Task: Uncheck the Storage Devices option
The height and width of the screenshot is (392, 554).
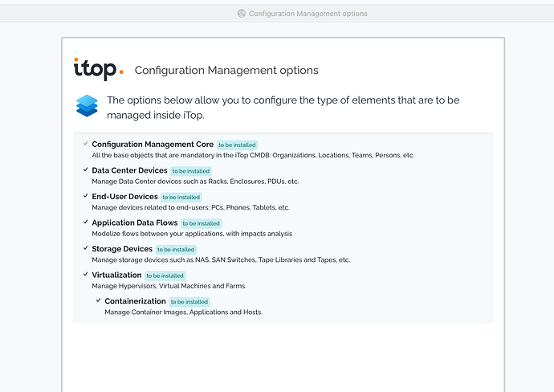Action: click(x=85, y=248)
